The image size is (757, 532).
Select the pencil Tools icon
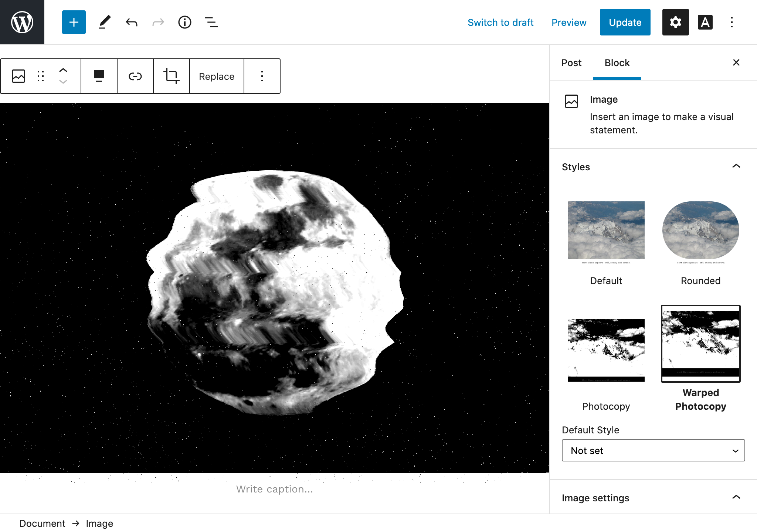(x=105, y=22)
